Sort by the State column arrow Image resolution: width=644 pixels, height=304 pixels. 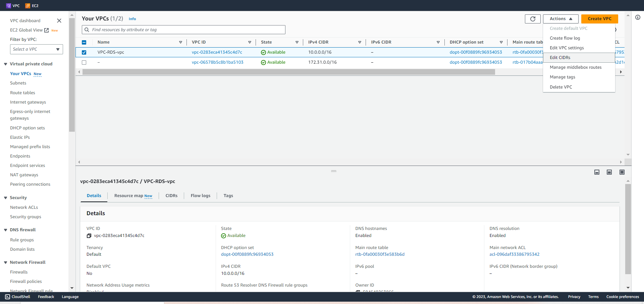(x=297, y=42)
